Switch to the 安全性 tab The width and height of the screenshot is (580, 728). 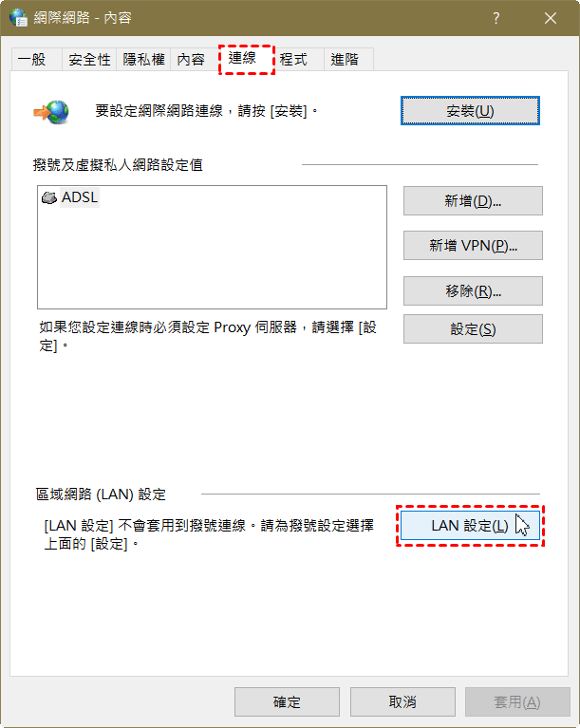click(x=89, y=60)
